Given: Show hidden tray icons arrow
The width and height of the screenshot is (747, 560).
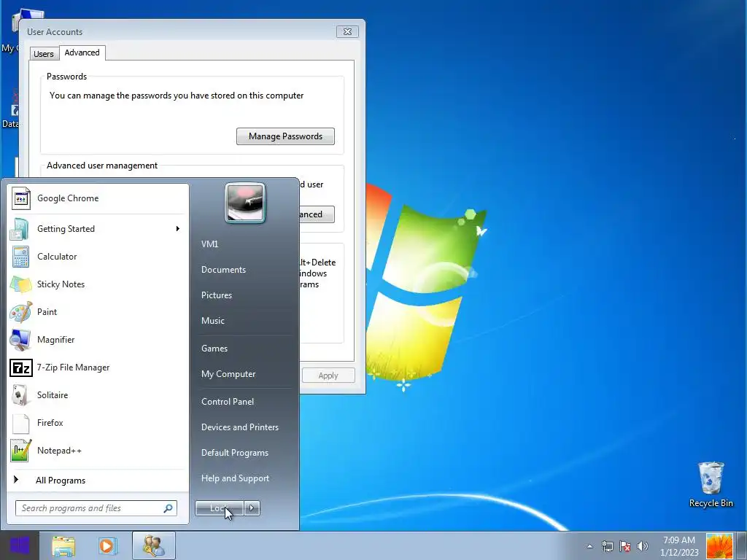Looking at the screenshot, I should tap(589, 546).
